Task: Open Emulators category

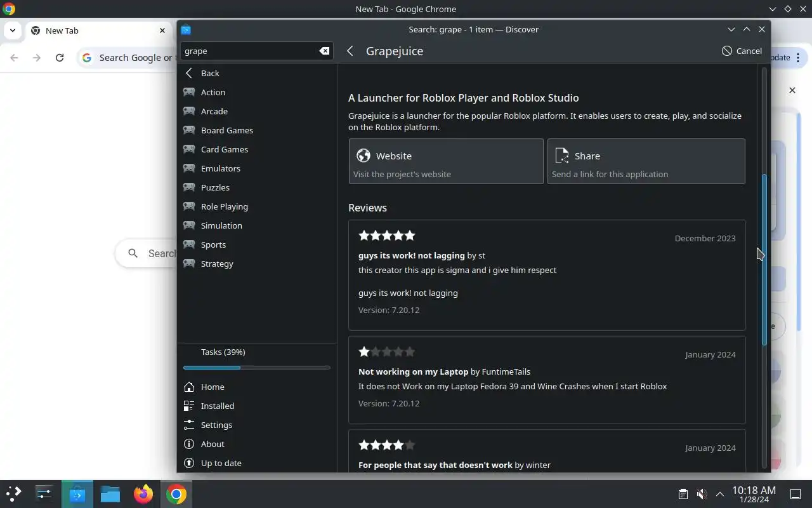Action: coord(257,168)
